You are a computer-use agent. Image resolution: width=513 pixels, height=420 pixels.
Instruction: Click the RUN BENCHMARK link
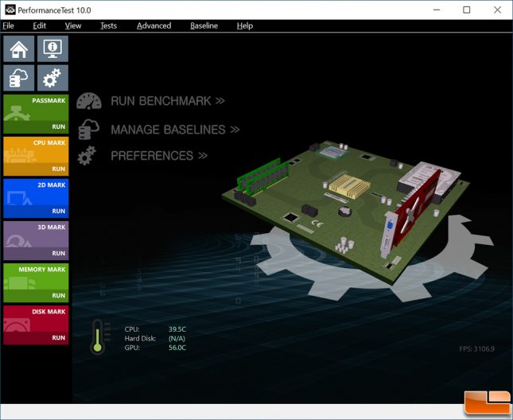168,101
